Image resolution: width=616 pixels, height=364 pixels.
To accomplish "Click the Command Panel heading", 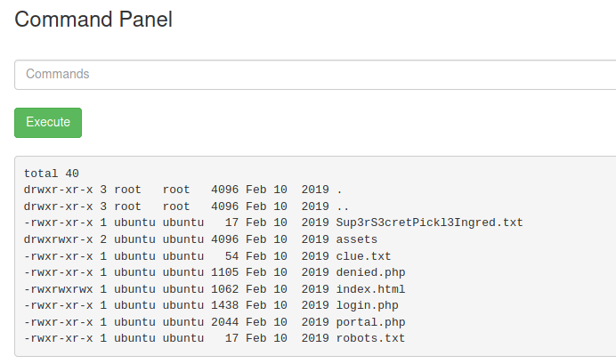I will (93, 19).
